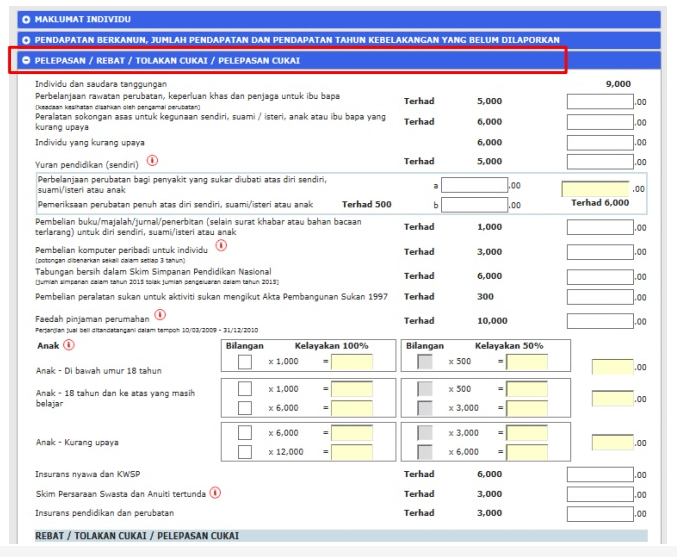The width and height of the screenshot is (677, 557).
Task: Expand PENDAPATAN BERKANUN section header
Action: pos(339,40)
